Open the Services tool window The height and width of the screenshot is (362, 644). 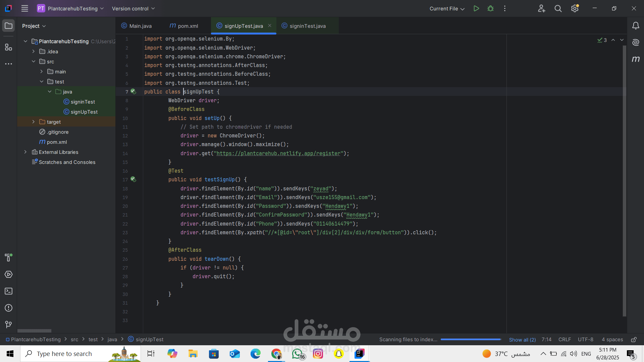point(8,275)
